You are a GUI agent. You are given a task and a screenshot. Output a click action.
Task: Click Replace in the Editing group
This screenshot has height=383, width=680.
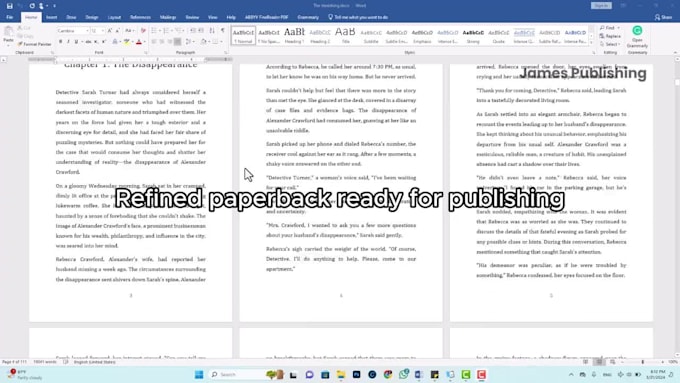pyautogui.click(x=611, y=36)
